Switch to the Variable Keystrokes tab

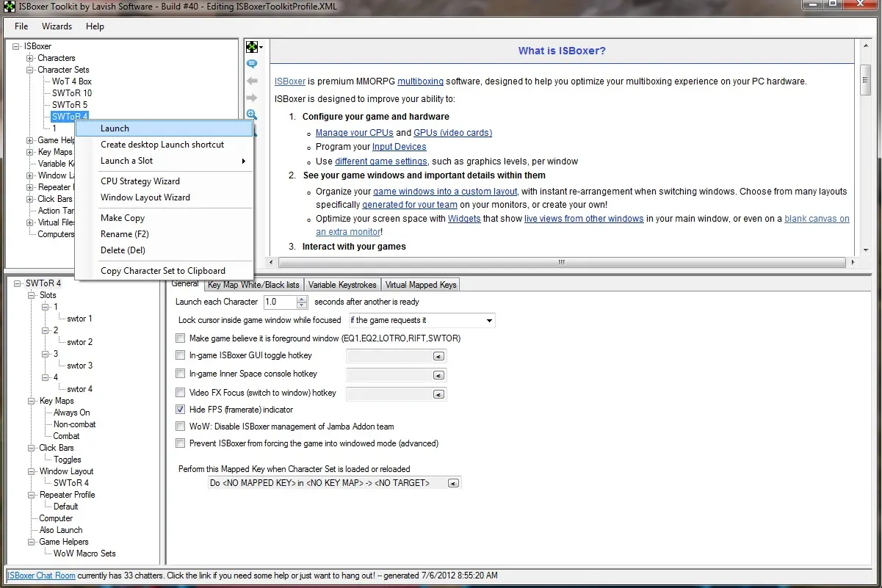342,285
